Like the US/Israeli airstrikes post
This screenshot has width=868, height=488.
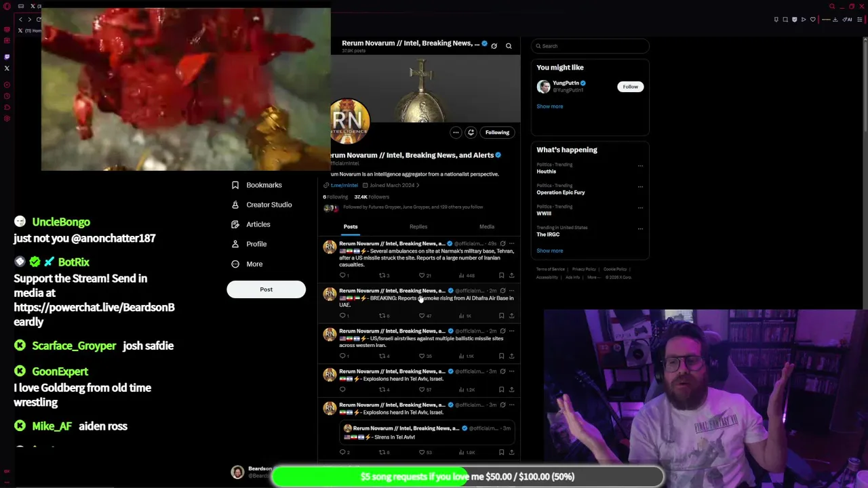point(422,356)
